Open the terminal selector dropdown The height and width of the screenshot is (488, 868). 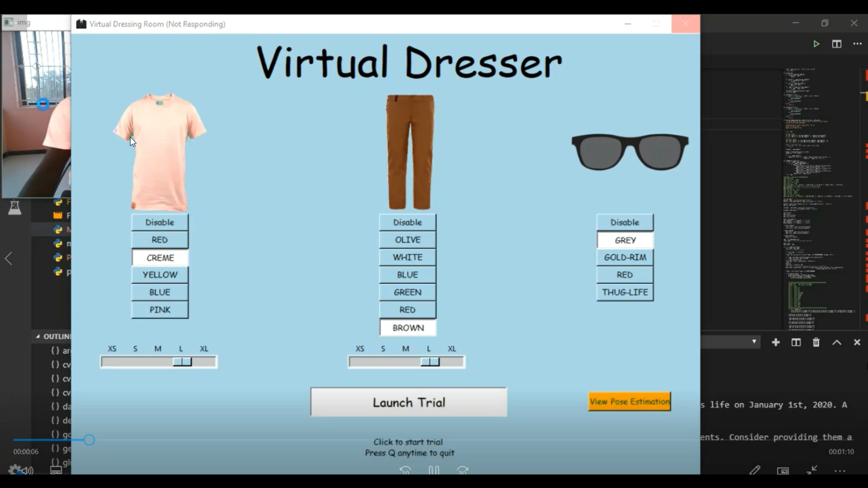coord(753,342)
